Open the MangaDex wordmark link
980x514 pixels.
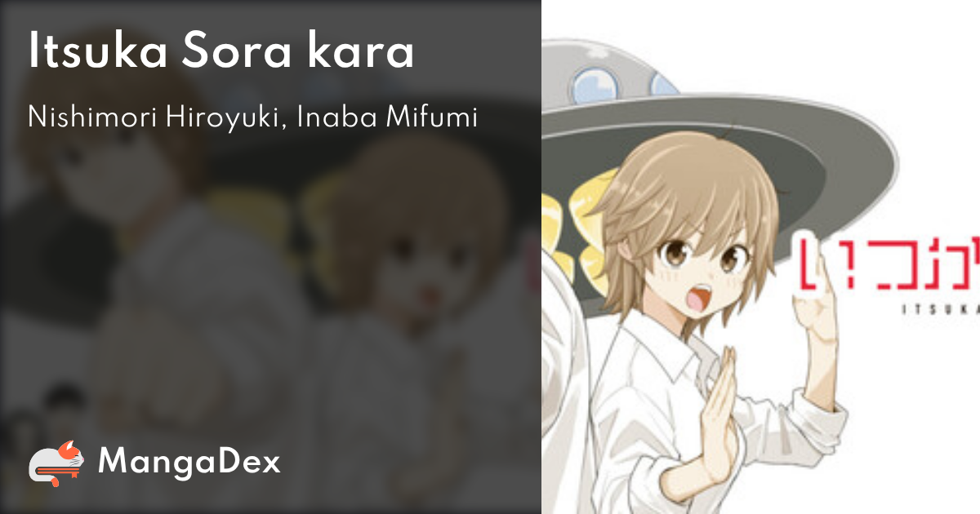(189, 463)
